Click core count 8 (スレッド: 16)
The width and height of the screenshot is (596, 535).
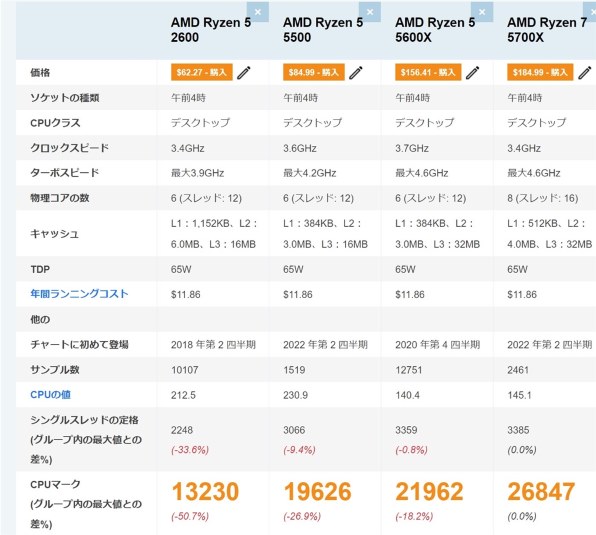(542, 198)
